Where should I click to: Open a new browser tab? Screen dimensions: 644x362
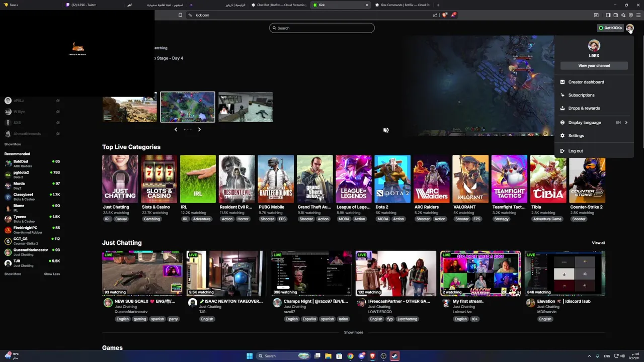point(438,5)
